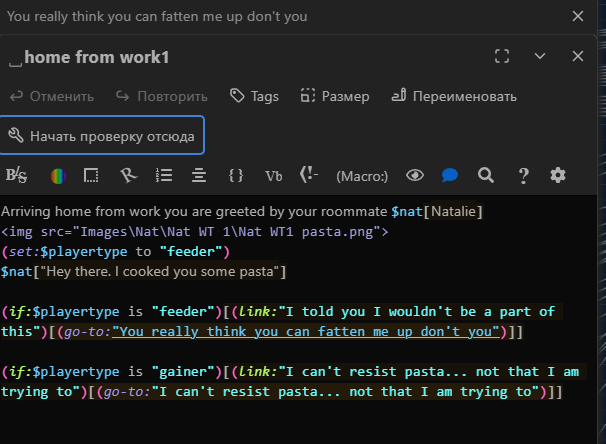Click the Vb variable button
The width and height of the screenshot is (606, 444).
[273, 176]
